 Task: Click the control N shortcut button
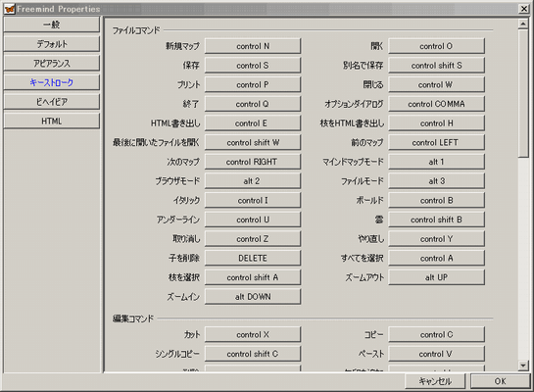[253, 46]
